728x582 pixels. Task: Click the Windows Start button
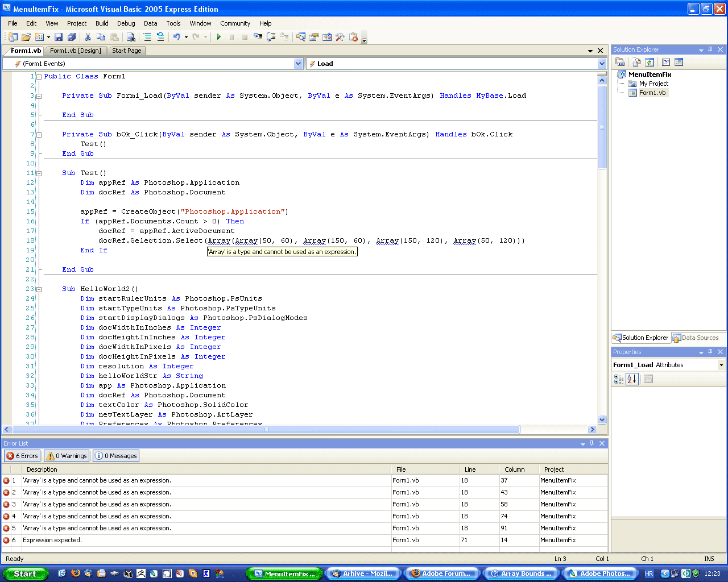25,573
